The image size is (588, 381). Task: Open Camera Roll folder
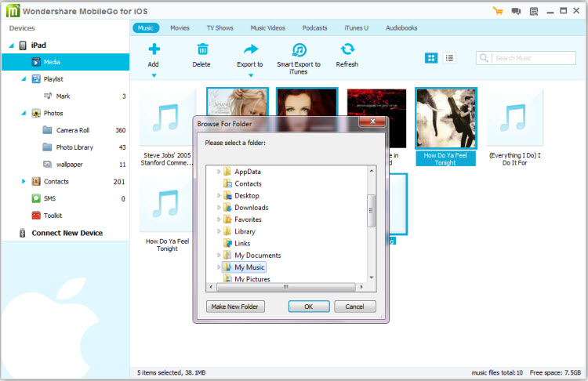pos(72,130)
